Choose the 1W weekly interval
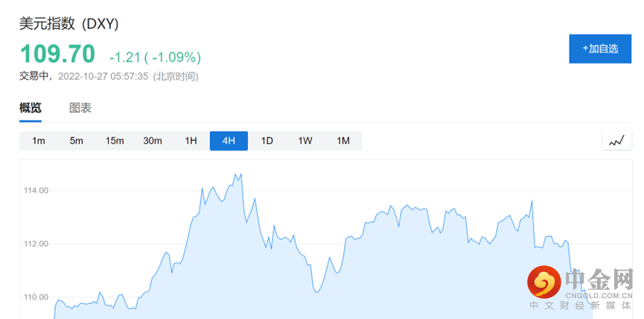 pyautogui.click(x=305, y=141)
